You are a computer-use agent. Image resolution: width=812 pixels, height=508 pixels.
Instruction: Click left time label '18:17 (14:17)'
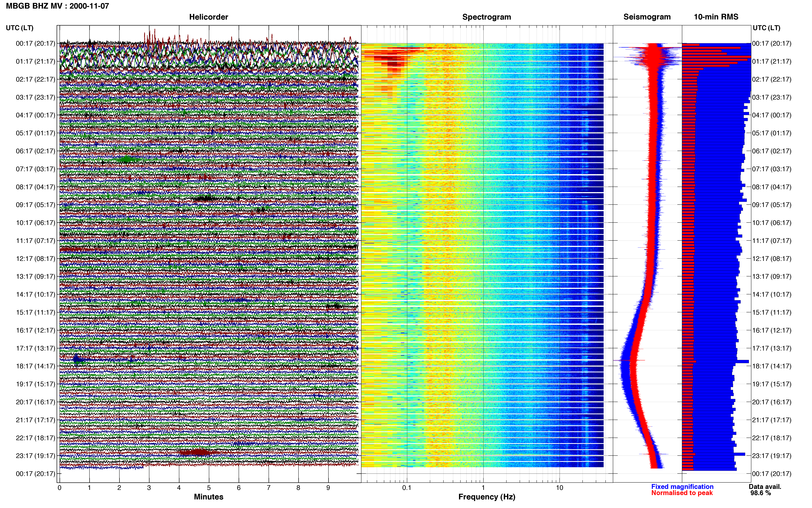pos(35,366)
